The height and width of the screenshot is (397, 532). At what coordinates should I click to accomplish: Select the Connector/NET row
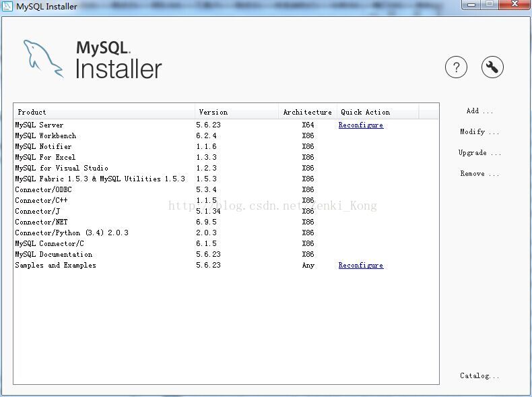pos(226,222)
